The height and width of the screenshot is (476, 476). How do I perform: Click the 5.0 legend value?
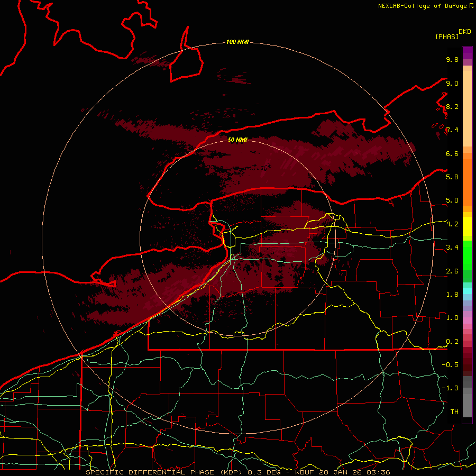[452, 200]
